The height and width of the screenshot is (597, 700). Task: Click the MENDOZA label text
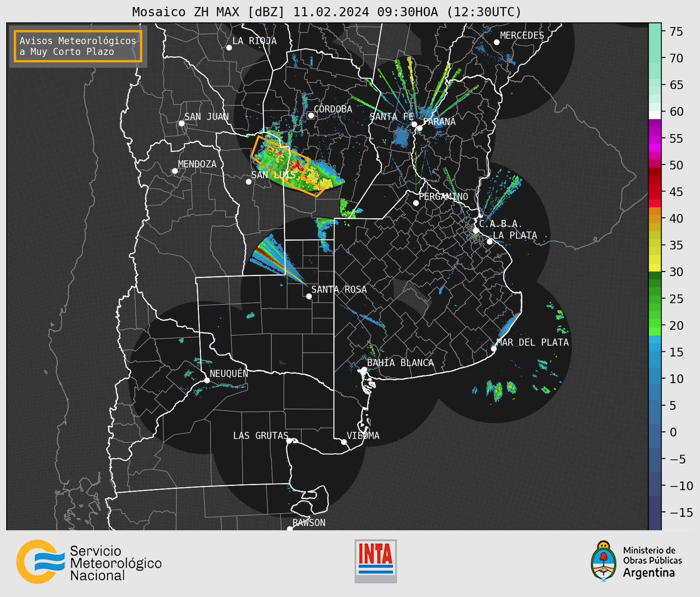197,164
